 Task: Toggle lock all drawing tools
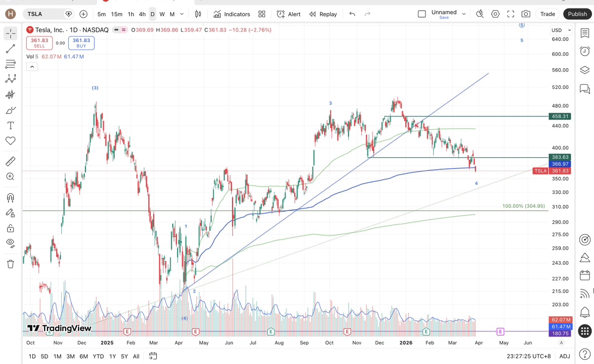tap(10, 228)
